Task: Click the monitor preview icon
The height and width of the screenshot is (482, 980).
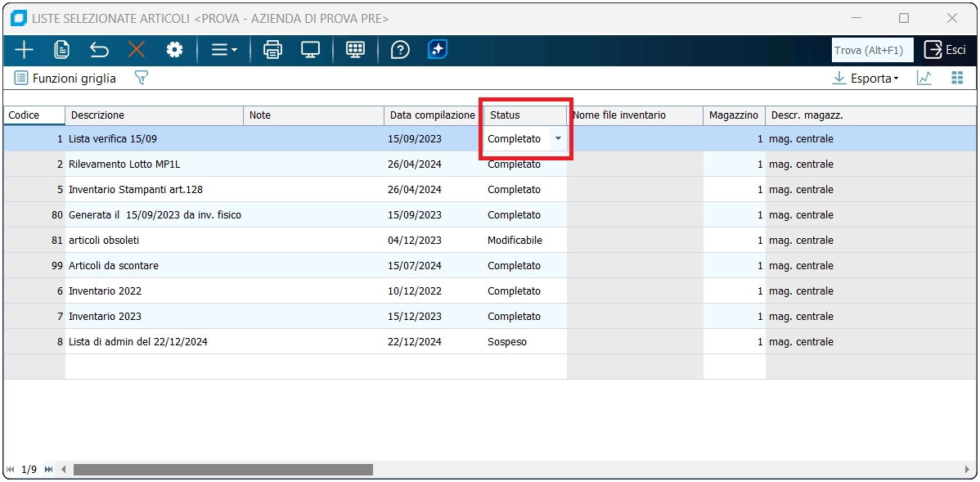Action: tap(310, 50)
